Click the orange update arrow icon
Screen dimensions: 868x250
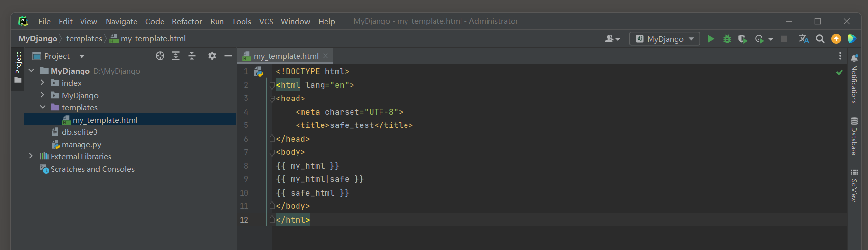click(836, 39)
